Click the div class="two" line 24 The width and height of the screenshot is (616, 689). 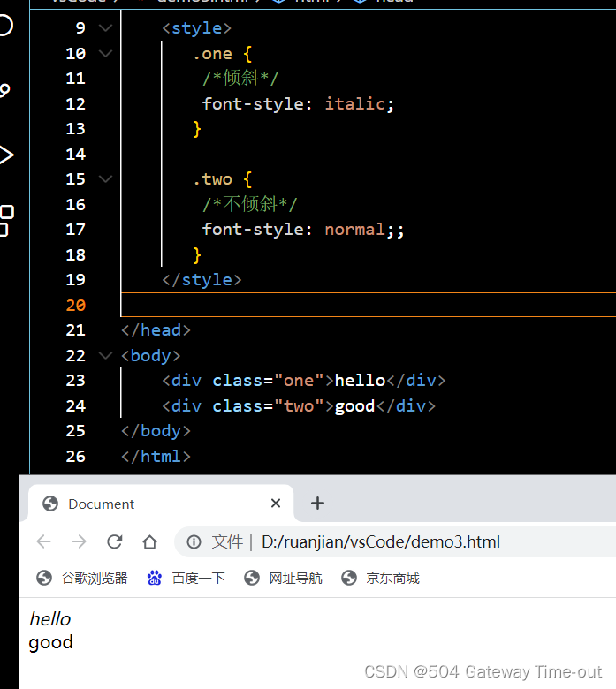tap(299, 406)
